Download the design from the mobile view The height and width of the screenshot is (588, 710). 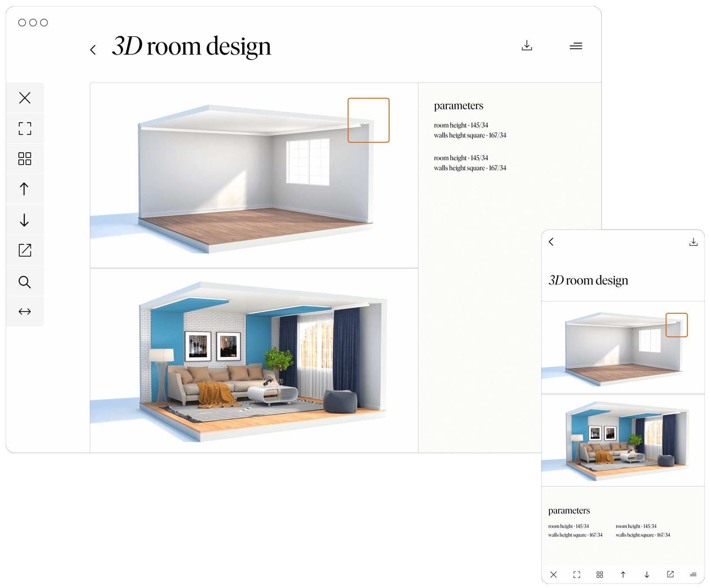click(x=693, y=242)
